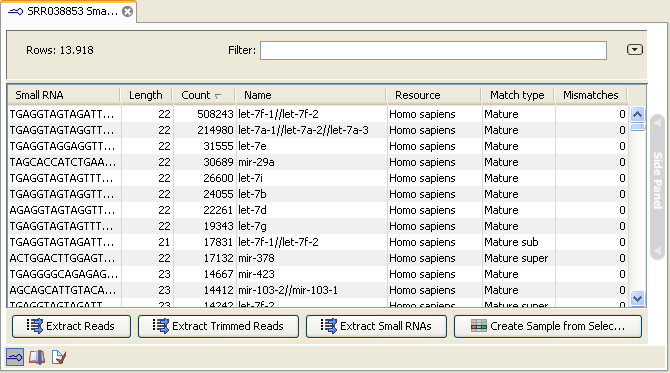Click the table vertical scrollbar thumb
Screen dimensions: 670x373
(x=637, y=127)
